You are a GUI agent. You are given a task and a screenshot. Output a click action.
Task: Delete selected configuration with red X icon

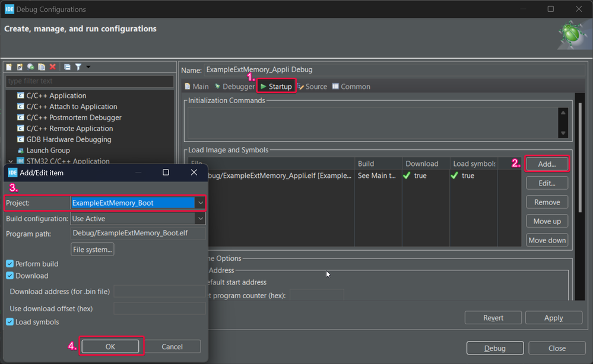[x=53, y=67]
